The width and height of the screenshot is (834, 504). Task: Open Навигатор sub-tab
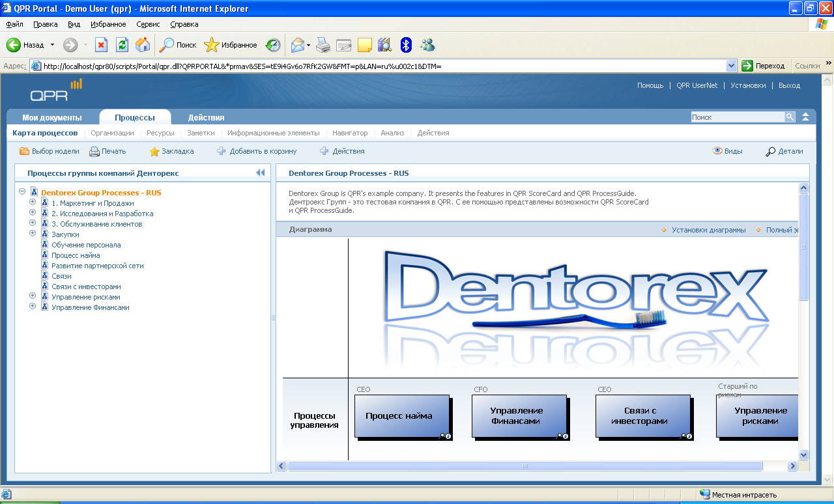(x=350, y=133)
